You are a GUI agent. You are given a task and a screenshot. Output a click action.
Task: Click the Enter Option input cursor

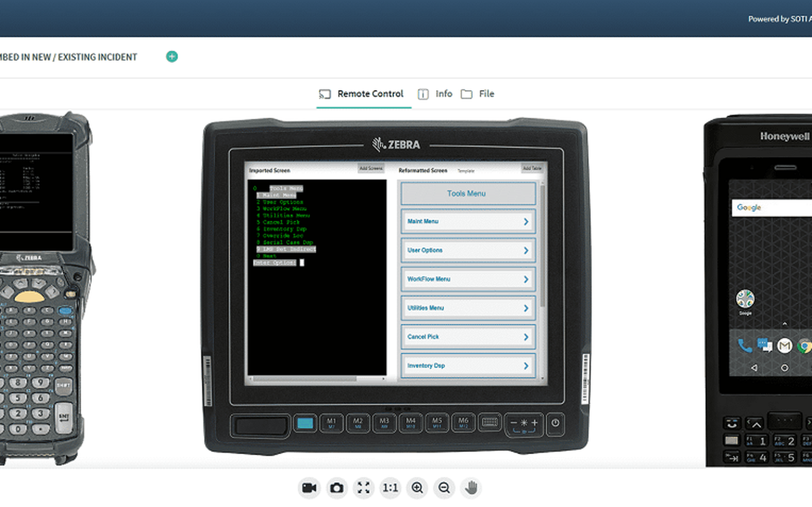click(x=302, y=263)
